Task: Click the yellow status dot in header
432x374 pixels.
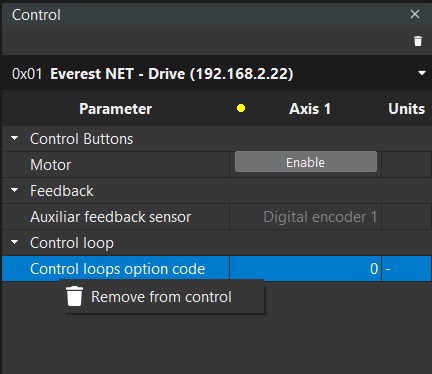Action: point(241,108)
